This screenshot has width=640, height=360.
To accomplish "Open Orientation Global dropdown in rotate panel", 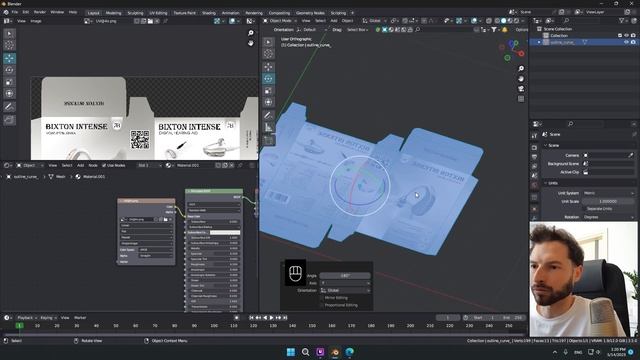I will [x=345, y=290].
